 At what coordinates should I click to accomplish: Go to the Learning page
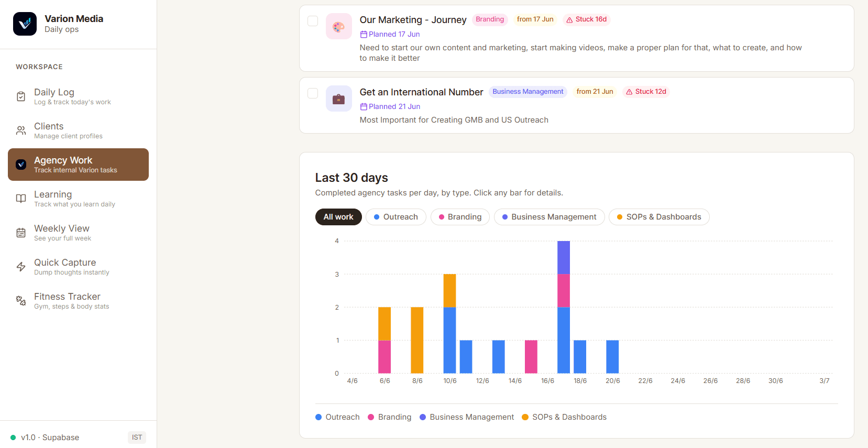[x=78, y=199]
